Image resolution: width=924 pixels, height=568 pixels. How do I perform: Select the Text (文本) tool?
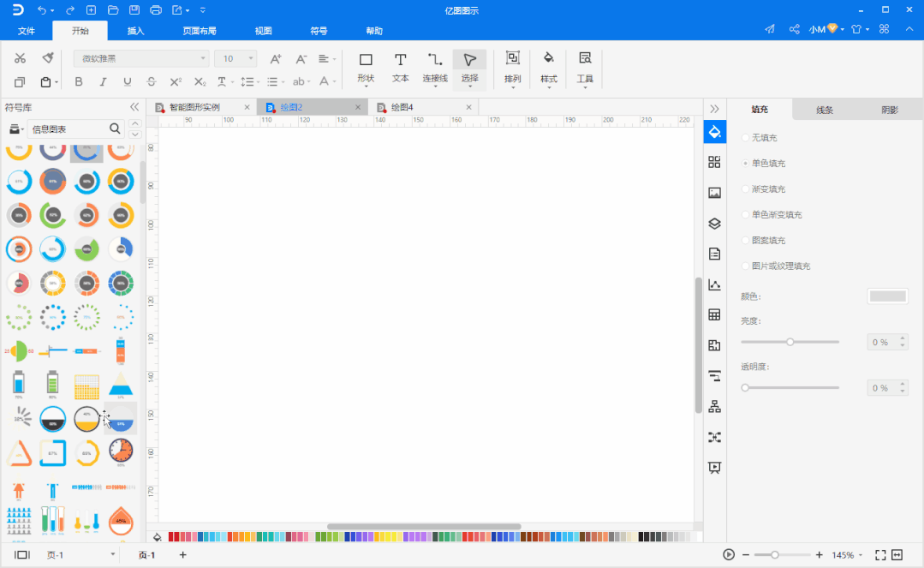[x=400, y=68]
